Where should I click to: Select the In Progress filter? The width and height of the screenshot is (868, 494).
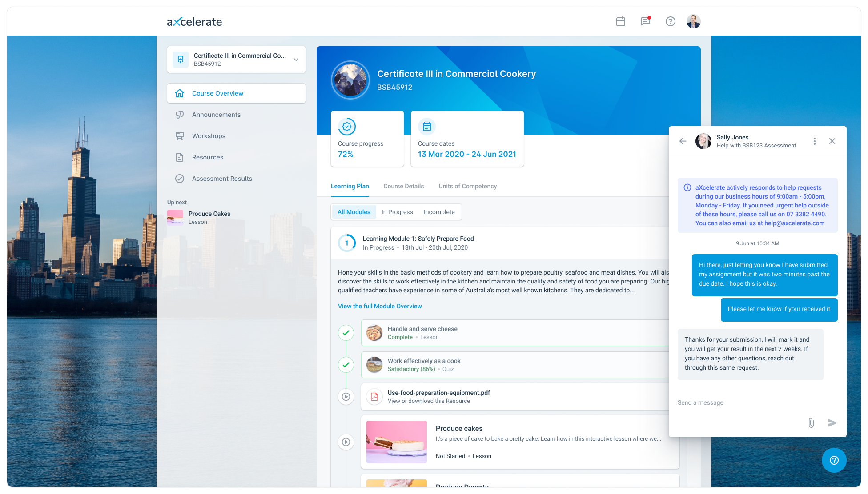[397, 212]
